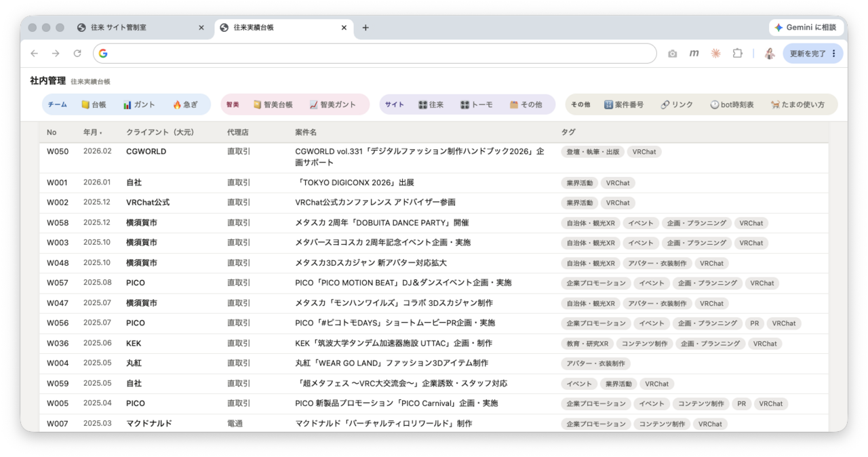Go back with the browser back arrow
Screen dimensions: 868x457
point(35,54)
